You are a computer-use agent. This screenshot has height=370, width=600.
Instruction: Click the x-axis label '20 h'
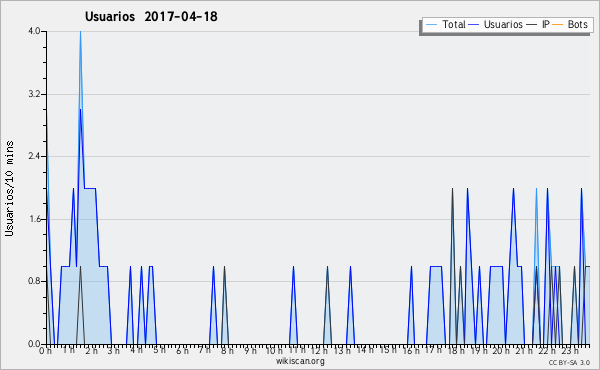tap(501, 351)
